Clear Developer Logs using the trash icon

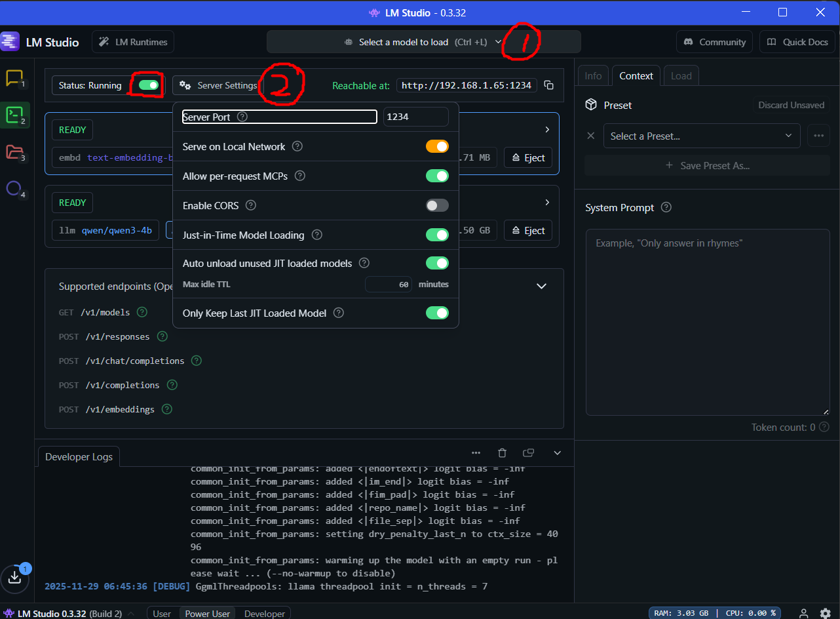click(502, 452)
